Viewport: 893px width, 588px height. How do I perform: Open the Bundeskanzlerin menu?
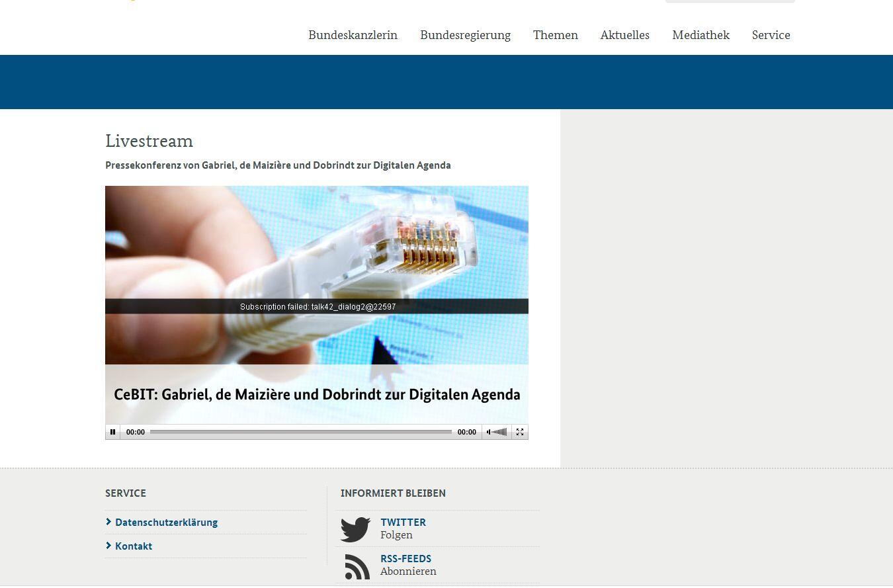point(353,35)
